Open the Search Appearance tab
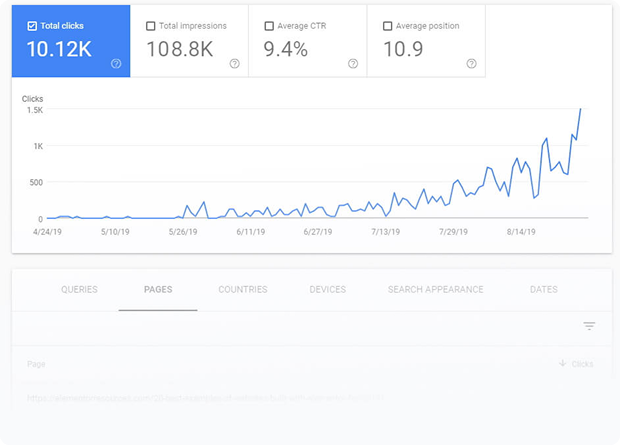This screenshot has height=445, width=620. 435,290
